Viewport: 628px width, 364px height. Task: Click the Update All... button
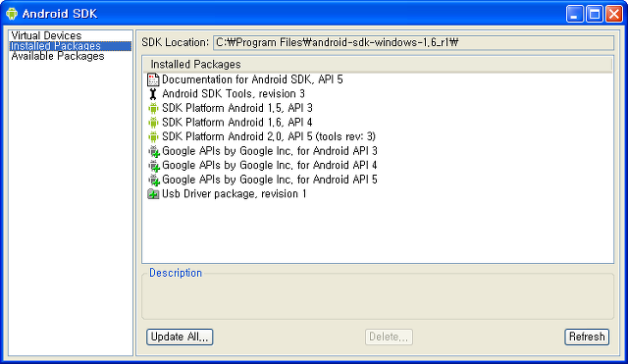(x=180, y=337)
